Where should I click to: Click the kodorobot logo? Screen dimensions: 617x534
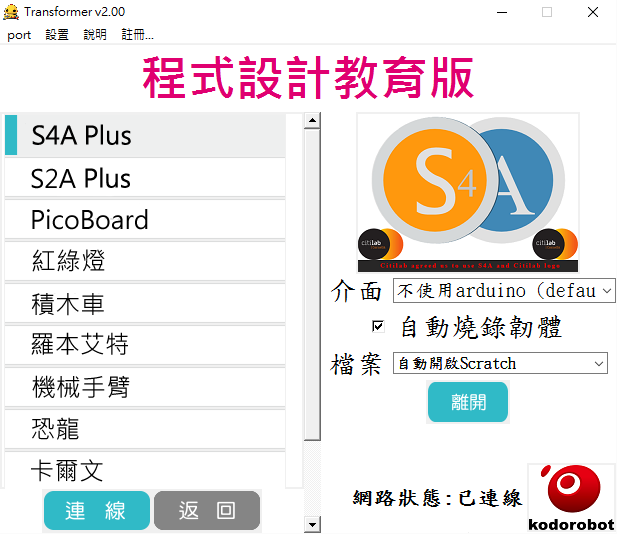571,498
